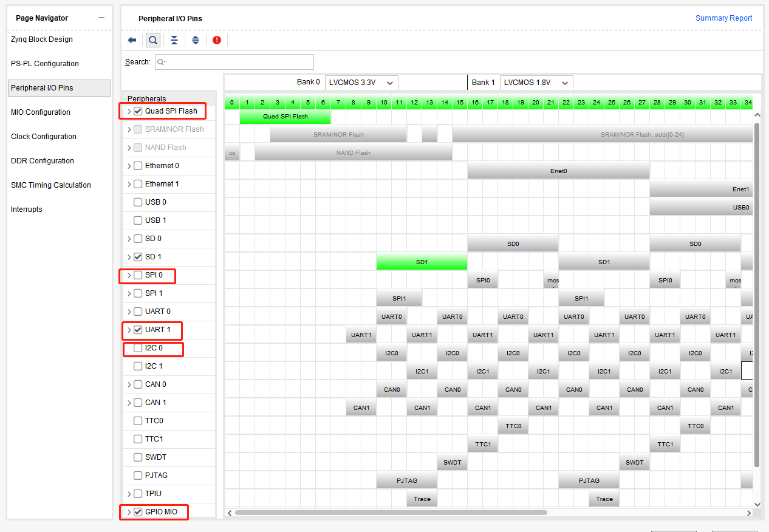769x532 pixels.
Task: Click the scroll right arrow of the pin grid
Action: tap(748, 513)
